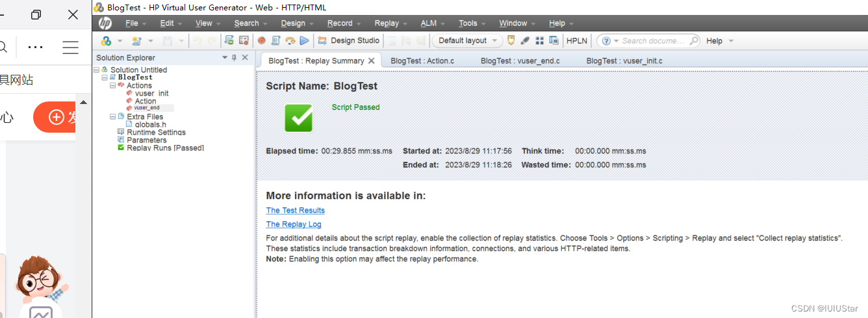Click the regenerate script icon
Image resolution: width=868 pixels, height=318 pixels.
(x=229, y=40)
